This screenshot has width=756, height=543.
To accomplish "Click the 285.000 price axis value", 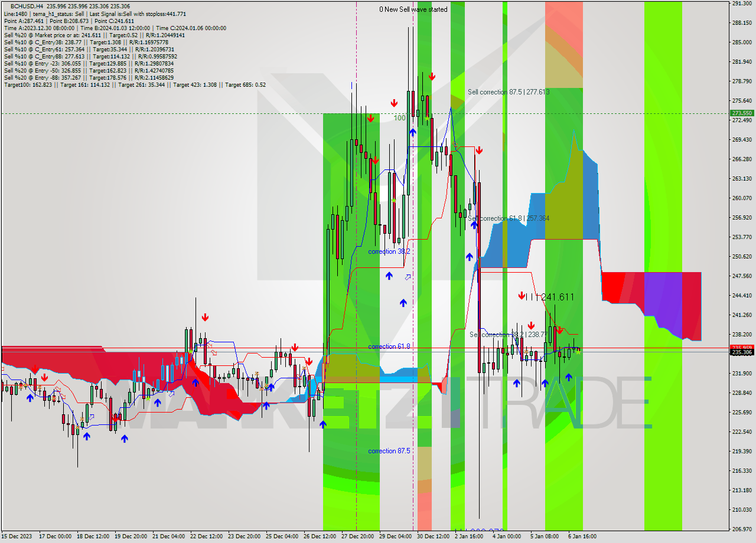I will click(742, 42).
